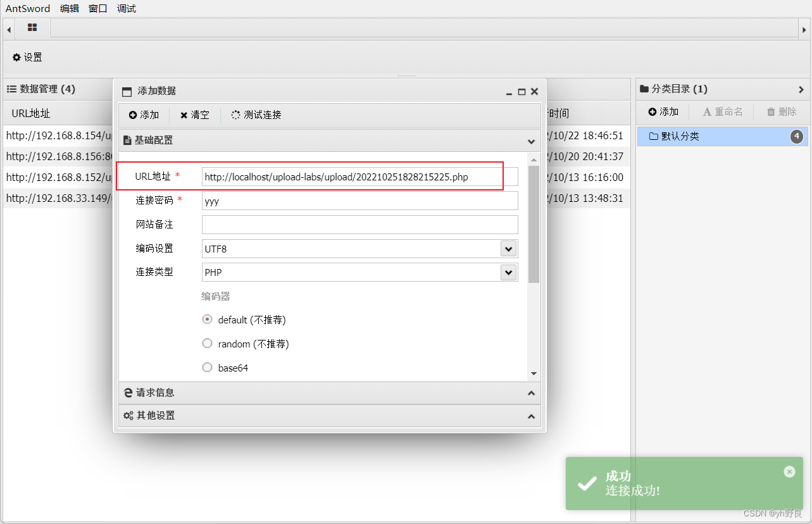
Task: Collapse the 基础配置 section
Action: pyautogui.click(x=531, y=140)
